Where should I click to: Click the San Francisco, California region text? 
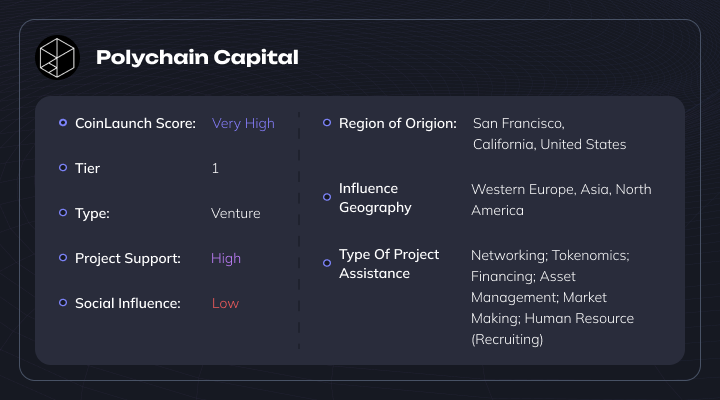(x=549, y=134)
